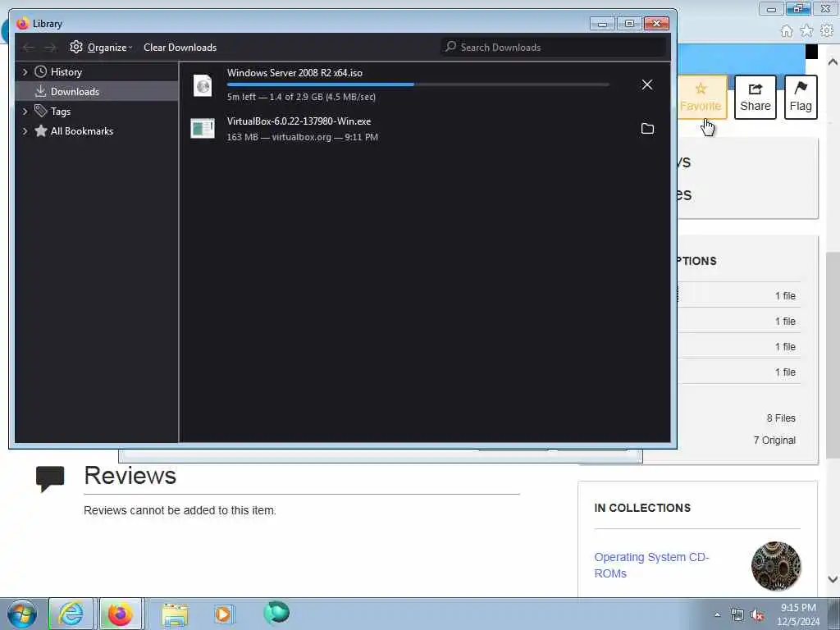Go forward in Library navigation
The height and width of the screenshot is (630, 840).
[50, 48]
